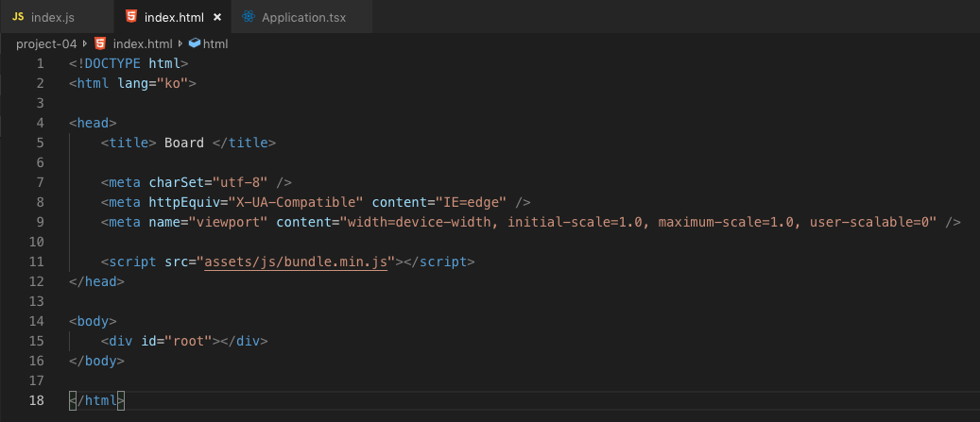Click the closing head tag

point(97,281)
